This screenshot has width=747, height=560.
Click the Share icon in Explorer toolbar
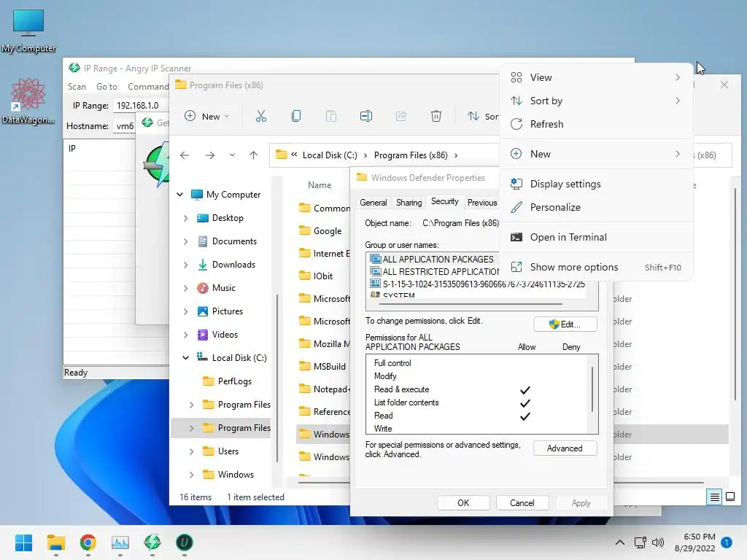click(401, 116)
